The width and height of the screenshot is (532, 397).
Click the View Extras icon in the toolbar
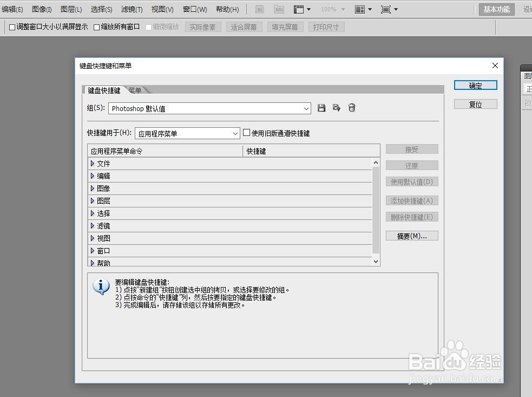tap(299, 9)
